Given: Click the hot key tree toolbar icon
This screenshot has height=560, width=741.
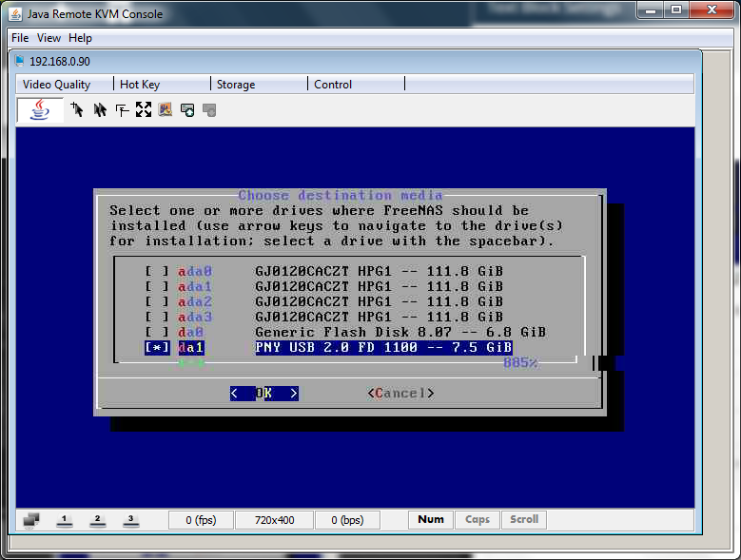Looking at the screenshot, I should point(122,110).
